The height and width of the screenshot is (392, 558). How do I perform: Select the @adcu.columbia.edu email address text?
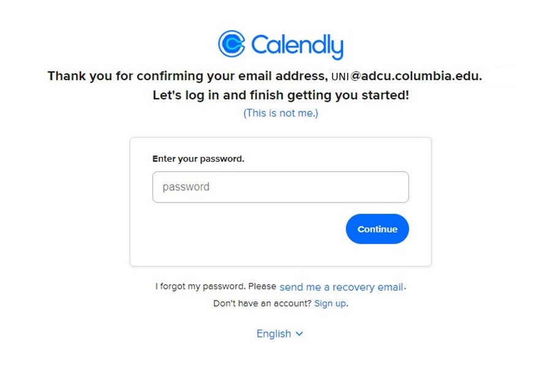click(416, 76)
